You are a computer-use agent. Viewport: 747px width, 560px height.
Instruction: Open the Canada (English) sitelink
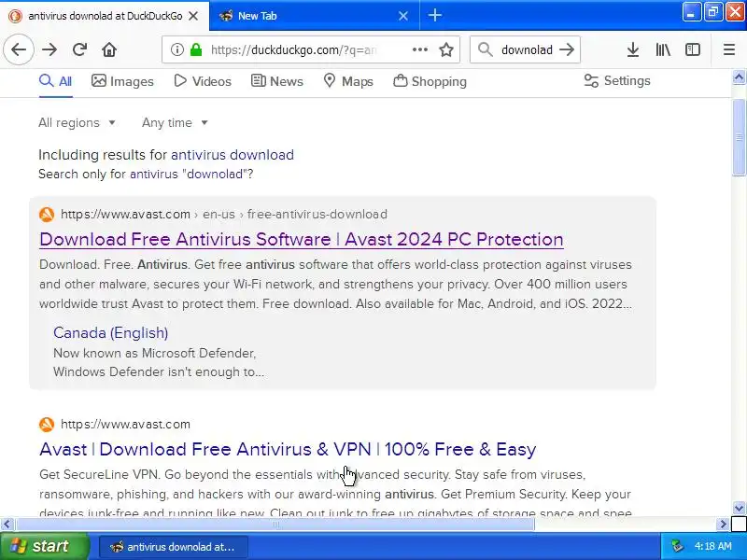(x=110, y=333)
